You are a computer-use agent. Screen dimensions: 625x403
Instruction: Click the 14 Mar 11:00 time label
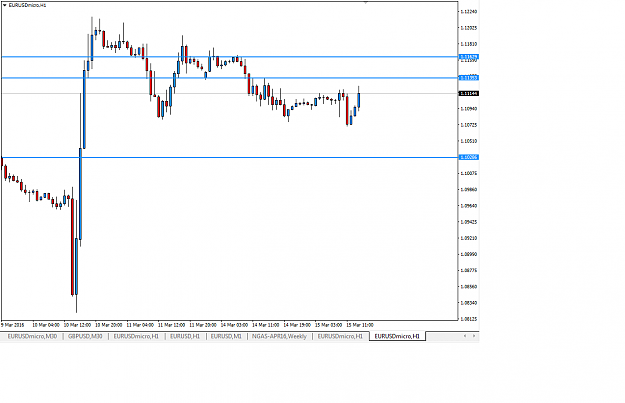(x=265, y=325)
